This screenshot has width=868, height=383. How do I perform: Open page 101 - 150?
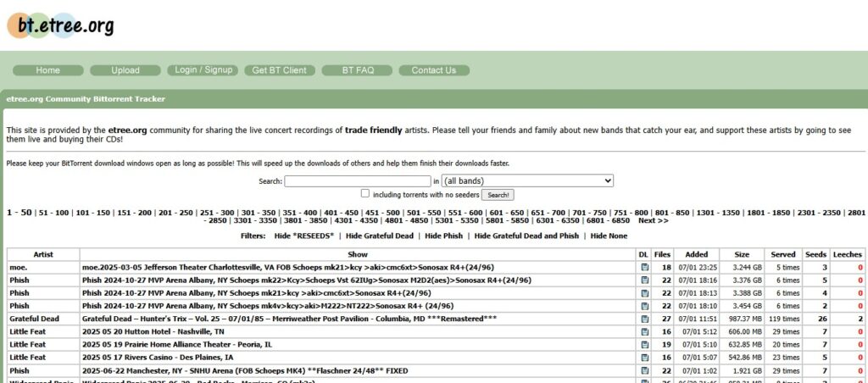(93, 213)
